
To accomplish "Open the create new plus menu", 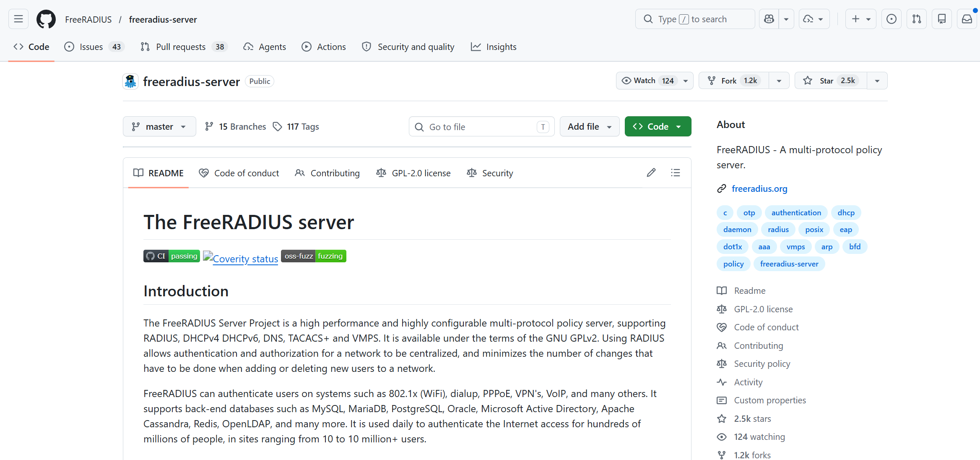I will (861, 19).
